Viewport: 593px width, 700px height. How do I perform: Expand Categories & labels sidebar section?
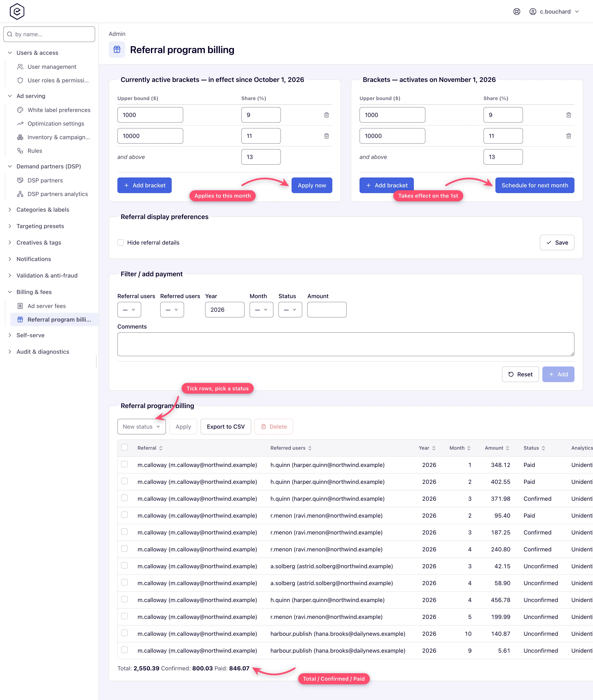(x=43, y=210)
